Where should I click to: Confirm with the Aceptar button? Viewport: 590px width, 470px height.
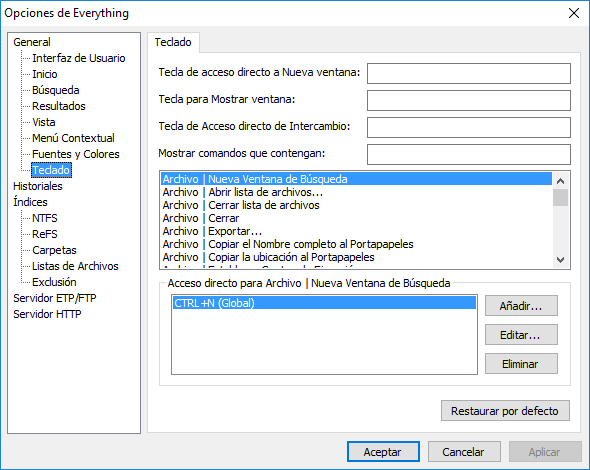[x=383, y=452]
